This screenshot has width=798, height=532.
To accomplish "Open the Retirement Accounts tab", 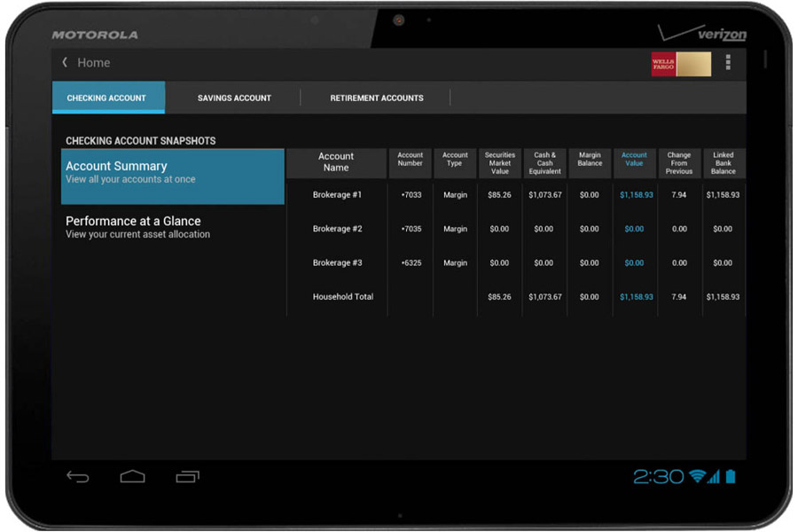I will pos(377,98).
